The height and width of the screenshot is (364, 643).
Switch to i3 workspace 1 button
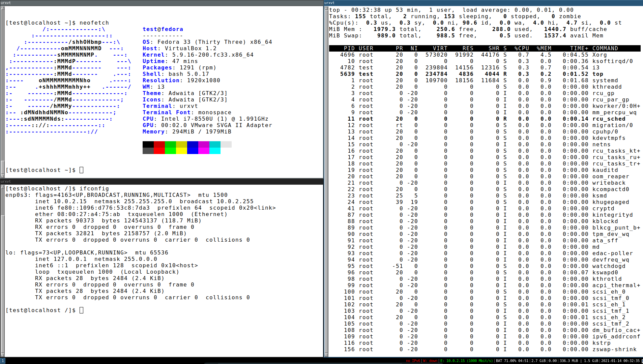3,361
